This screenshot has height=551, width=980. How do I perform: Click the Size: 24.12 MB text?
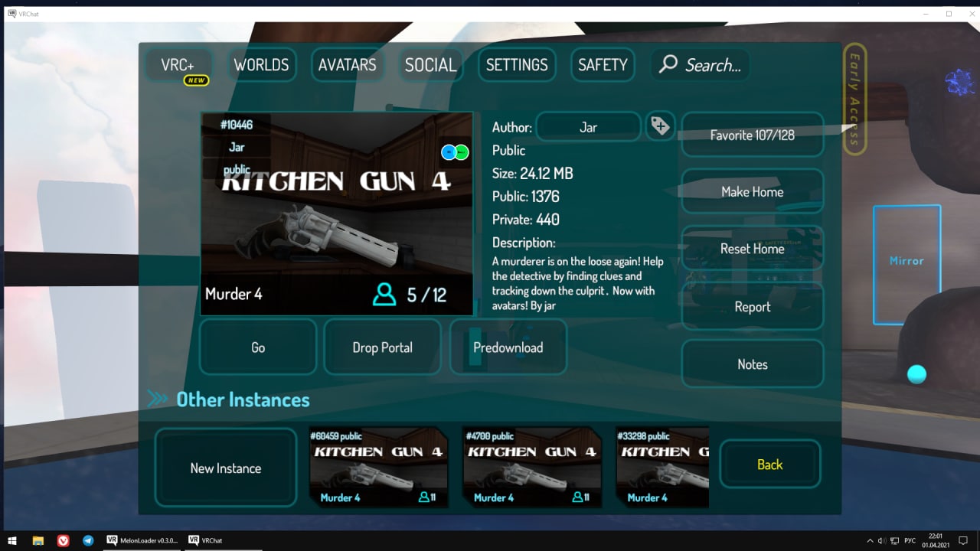[x=532, y=174]
